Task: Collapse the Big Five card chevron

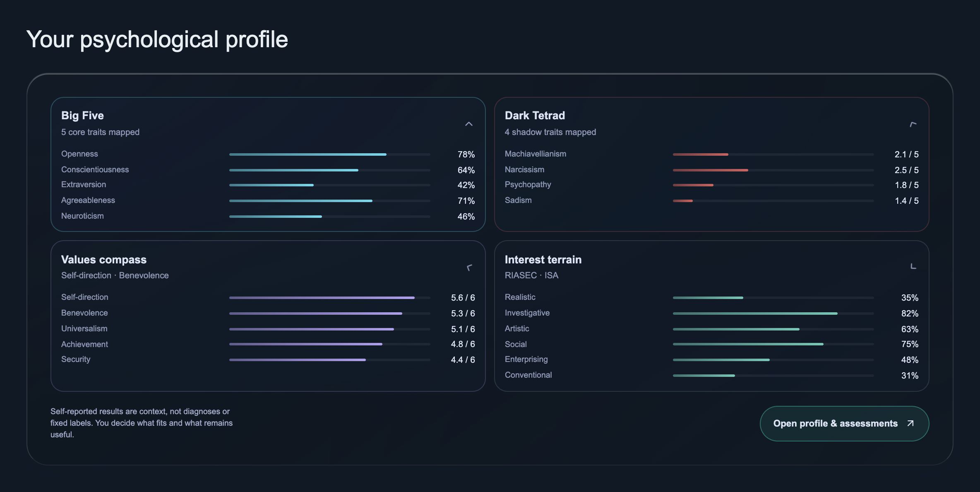Action: [468, 124]
